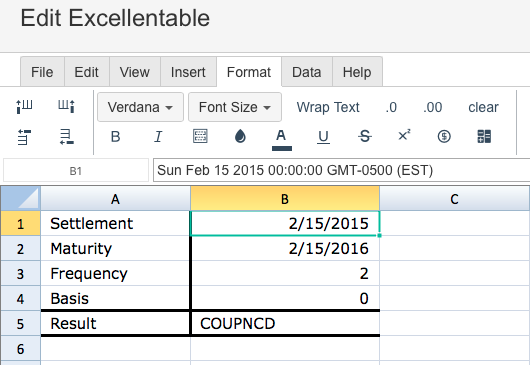Toggle bold formatting
530x365 pixels.
pyautogui.click(x=115, y=137)
